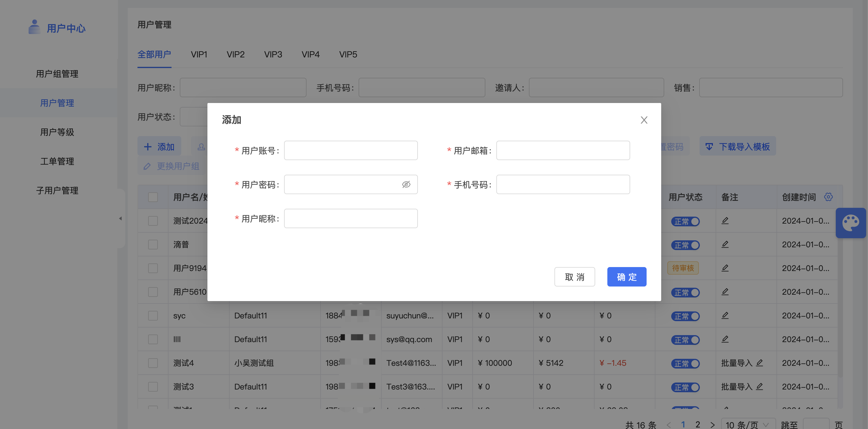
Task: Edit the 备注 pencil icon for 滴普
Action: (x=725, y=244)
